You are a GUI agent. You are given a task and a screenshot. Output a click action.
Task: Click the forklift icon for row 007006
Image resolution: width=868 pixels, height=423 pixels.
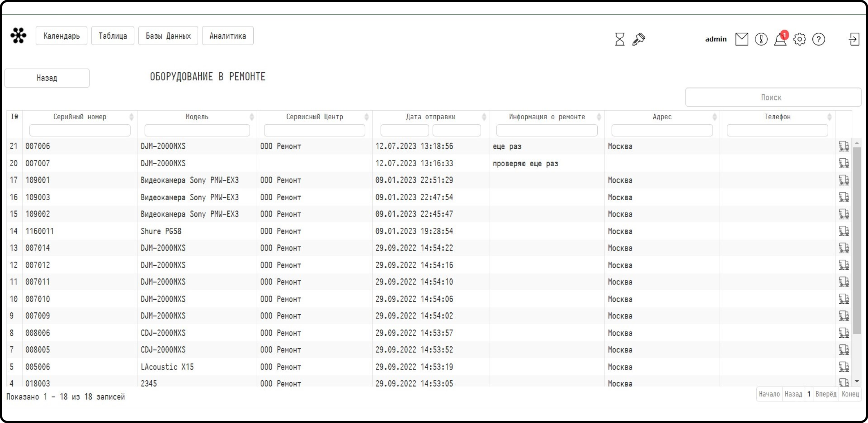844,146
